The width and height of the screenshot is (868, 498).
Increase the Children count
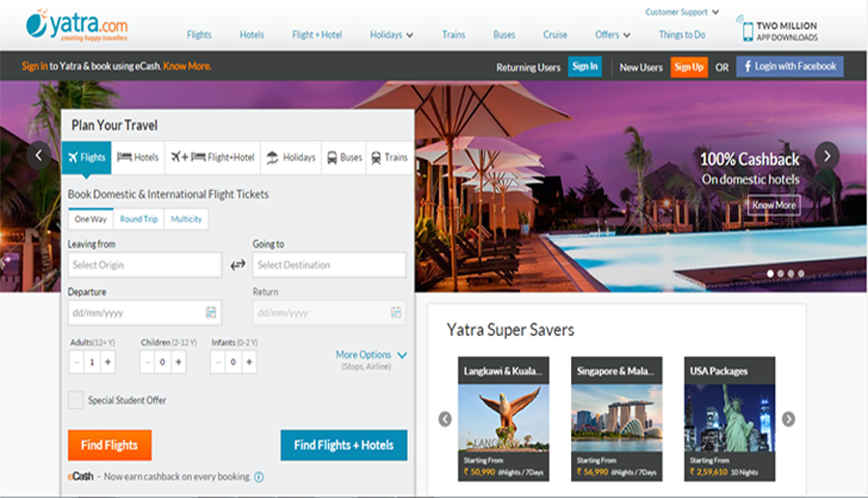[x=178, y=362]
